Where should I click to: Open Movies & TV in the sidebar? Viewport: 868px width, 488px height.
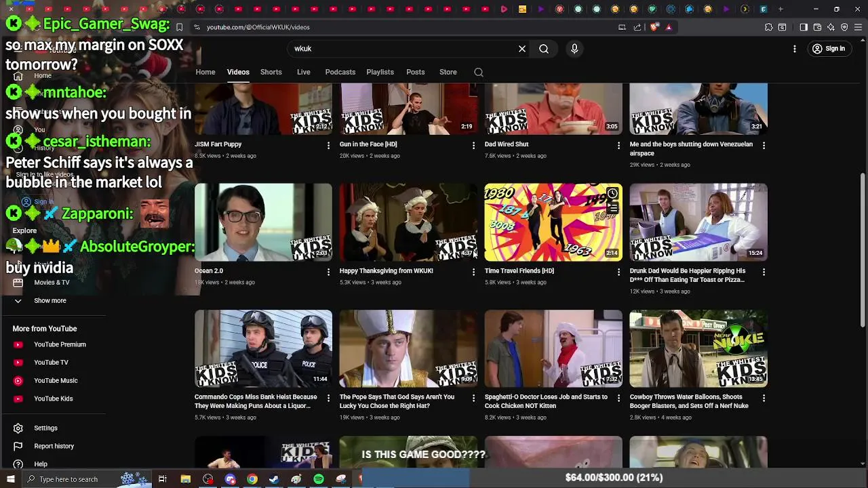pyautogui.click(x=52, y=283)
